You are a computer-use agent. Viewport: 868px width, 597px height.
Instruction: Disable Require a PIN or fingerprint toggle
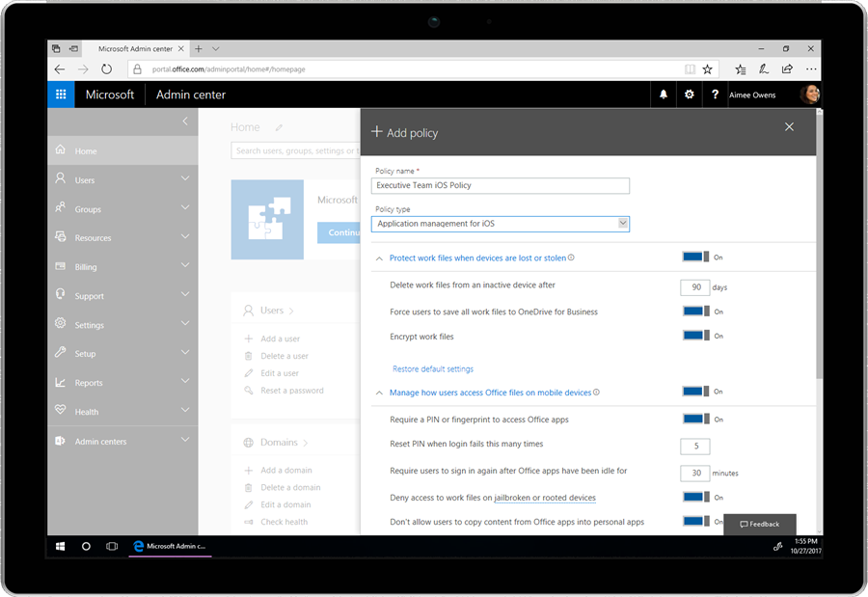(x=694, y=420)
